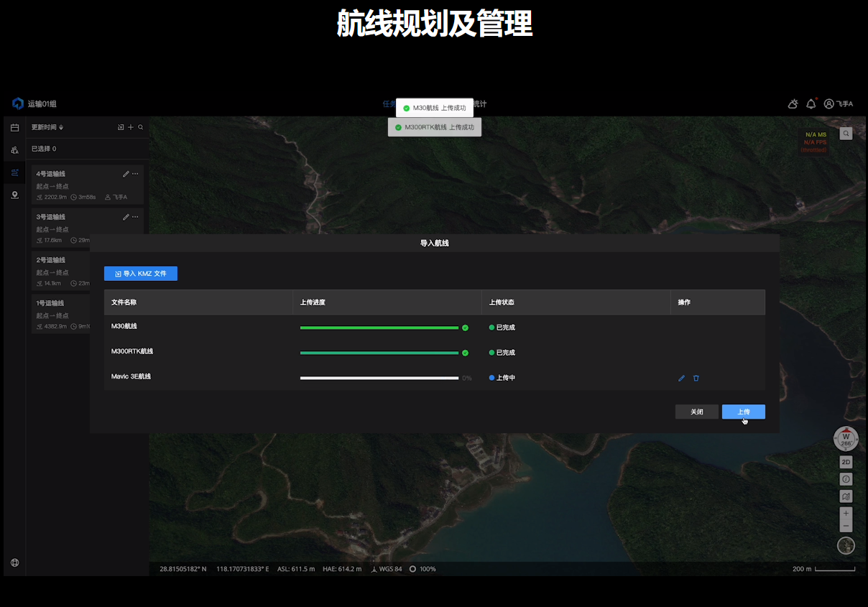The image size is (868, 607).
Task: Open the notification bell
Action: pos(811,104)
